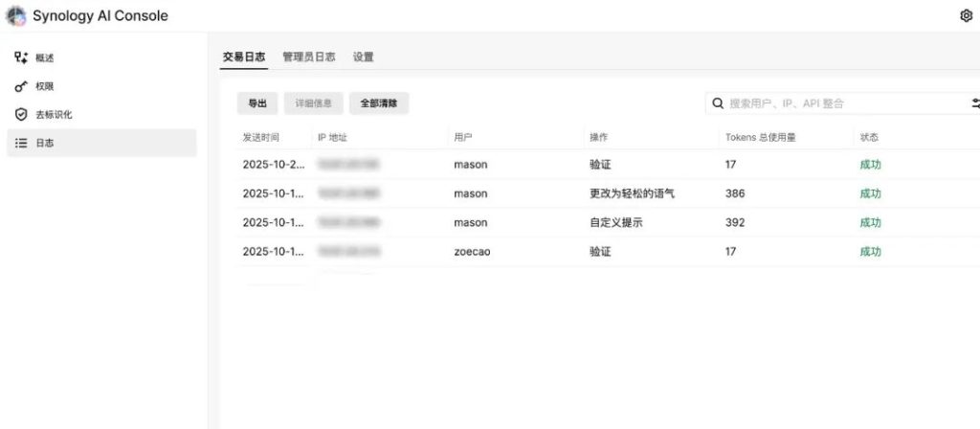Click the 概述 overview sidebar icon

click(21, 57)
